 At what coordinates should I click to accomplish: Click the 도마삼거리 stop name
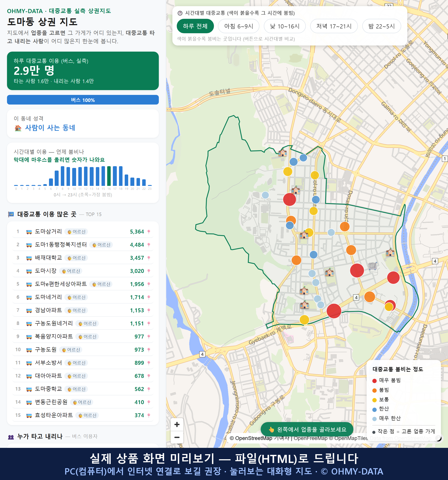48,232
